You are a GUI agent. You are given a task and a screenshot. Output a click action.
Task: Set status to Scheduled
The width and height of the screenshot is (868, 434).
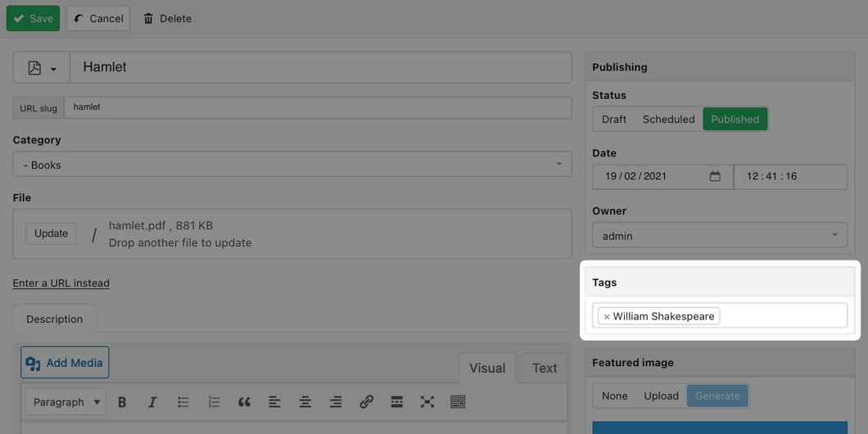pyautogui.click(x=669, y=119)
